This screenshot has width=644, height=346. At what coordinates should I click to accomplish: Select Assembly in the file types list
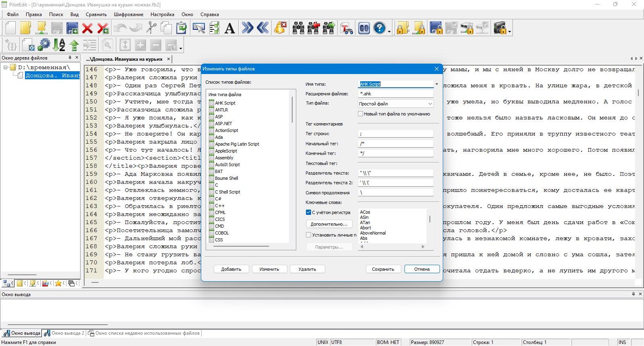point(224,158)
